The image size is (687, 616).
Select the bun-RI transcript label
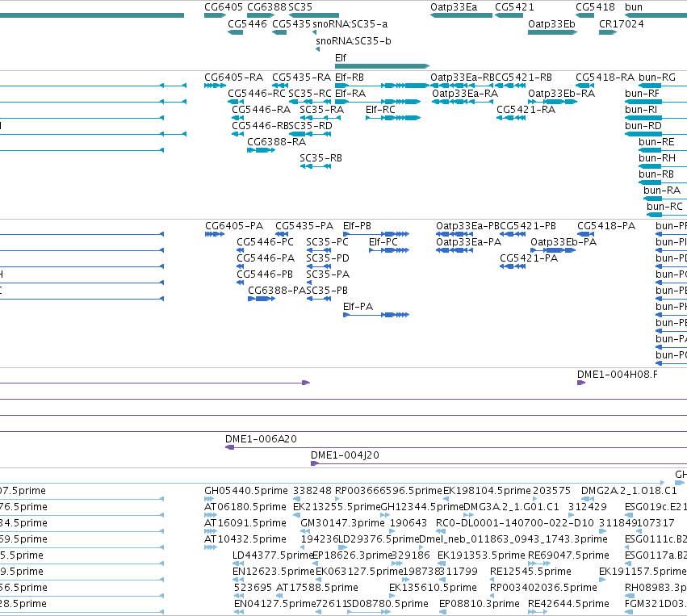click(x=641, y=110)
